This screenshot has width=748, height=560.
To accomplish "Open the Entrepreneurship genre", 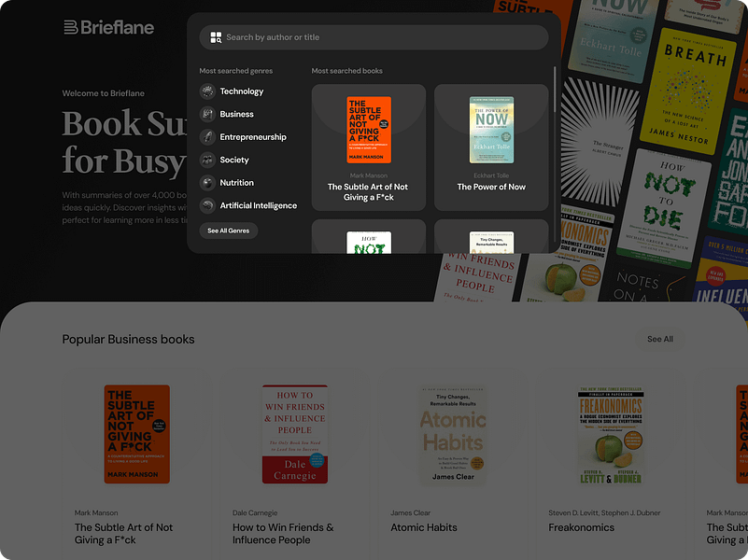I will [253, 137].
